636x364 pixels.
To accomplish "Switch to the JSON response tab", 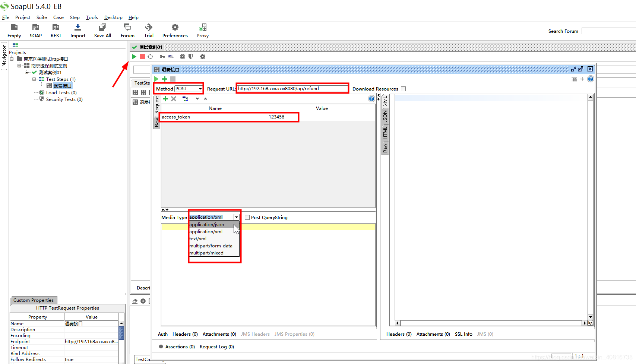I will pos(385,116).
